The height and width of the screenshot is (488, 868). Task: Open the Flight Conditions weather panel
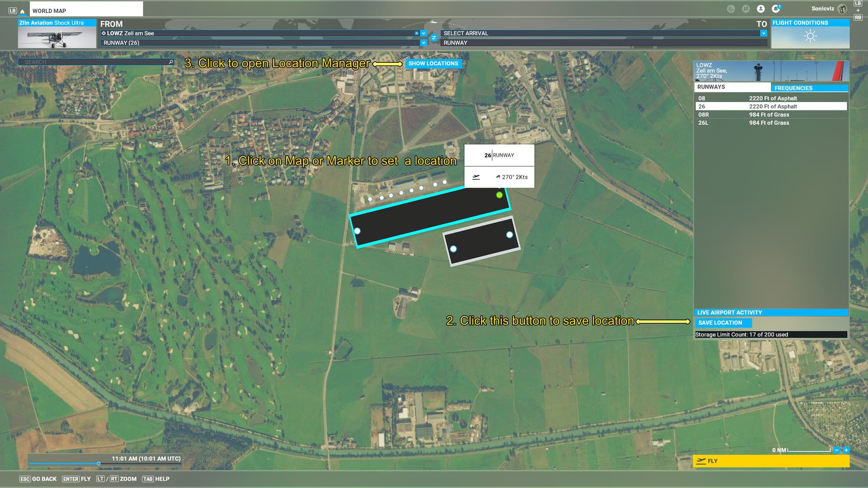810,35
